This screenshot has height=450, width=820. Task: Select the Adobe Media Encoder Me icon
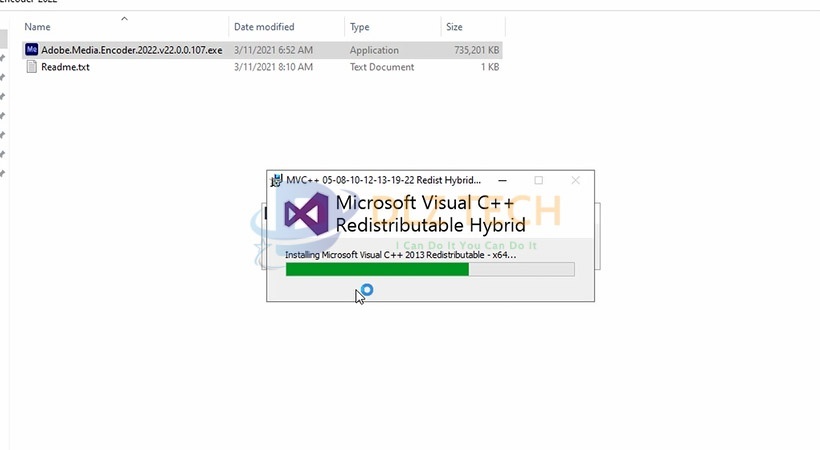[x=31, y=50]
